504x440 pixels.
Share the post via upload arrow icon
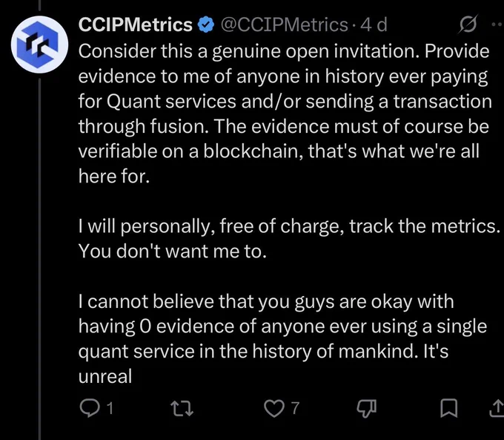point(497,408)
